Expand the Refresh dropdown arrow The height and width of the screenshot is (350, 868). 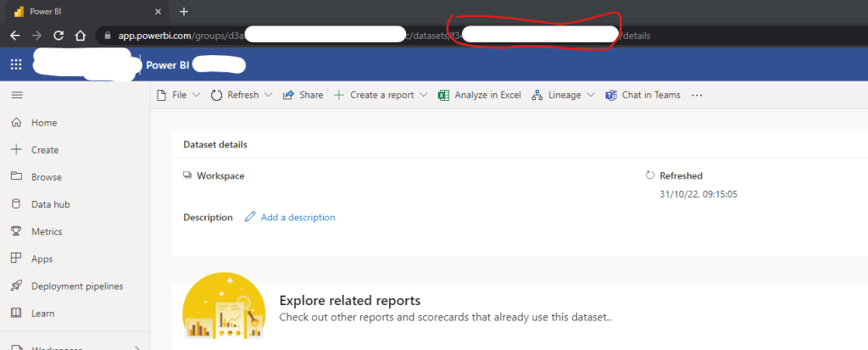269,95
